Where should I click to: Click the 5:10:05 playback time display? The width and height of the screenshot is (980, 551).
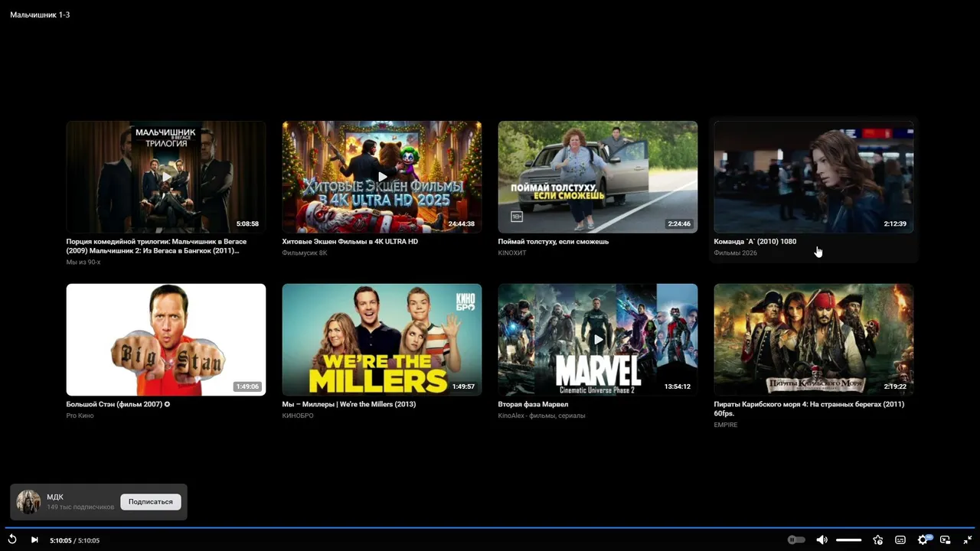click(75, 540)
